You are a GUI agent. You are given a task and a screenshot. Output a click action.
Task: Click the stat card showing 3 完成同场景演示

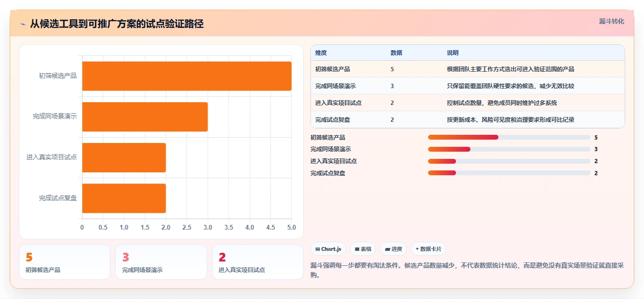pyautogui.click(x=161, y=262)
